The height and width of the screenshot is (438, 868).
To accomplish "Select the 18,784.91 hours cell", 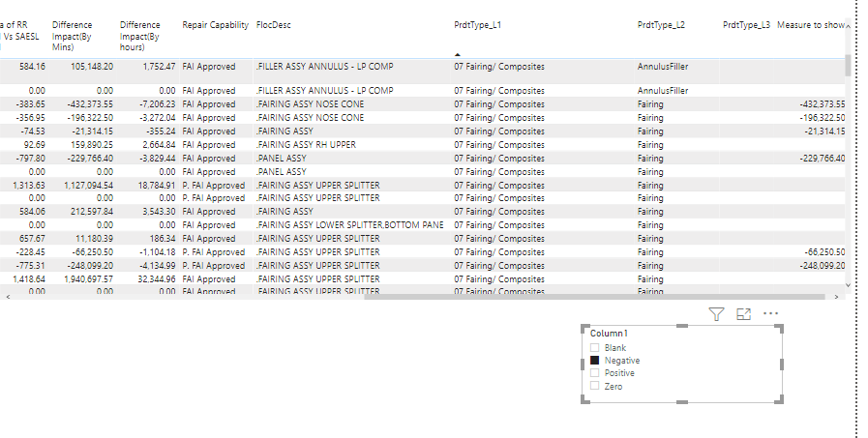I will coord(157,186).
